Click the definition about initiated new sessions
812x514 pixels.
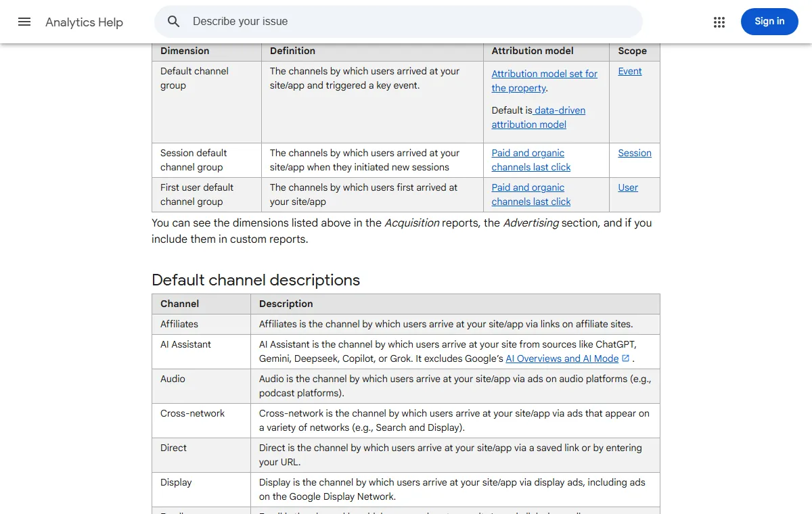[365, 160]
